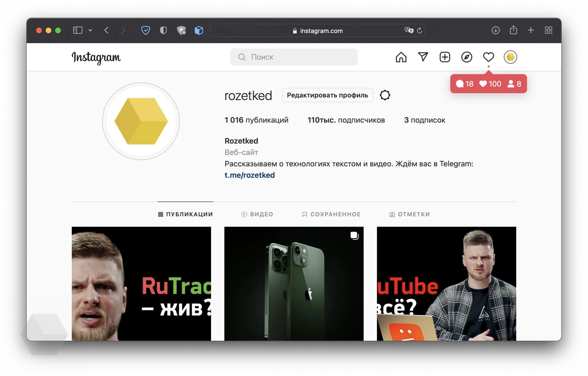588x376 pixels.
Task: Click Редактировать профиль button
Action: 327,95
